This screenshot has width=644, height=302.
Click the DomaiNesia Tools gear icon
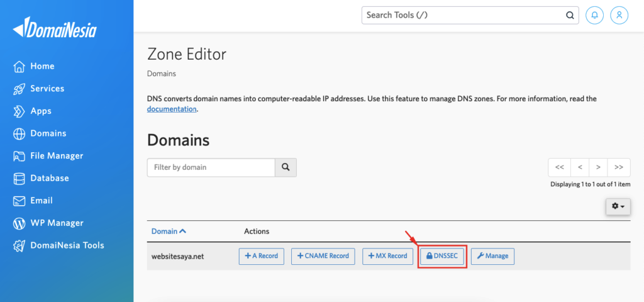(x=19, y=245)
